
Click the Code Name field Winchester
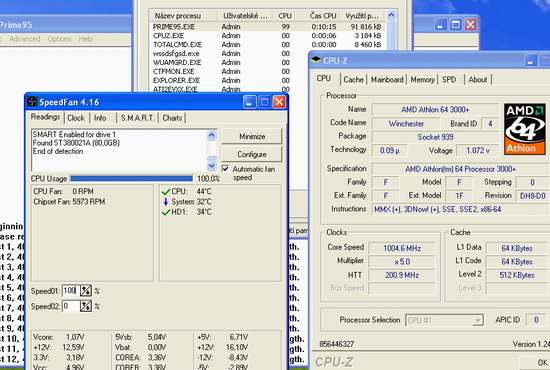[406, 123]
